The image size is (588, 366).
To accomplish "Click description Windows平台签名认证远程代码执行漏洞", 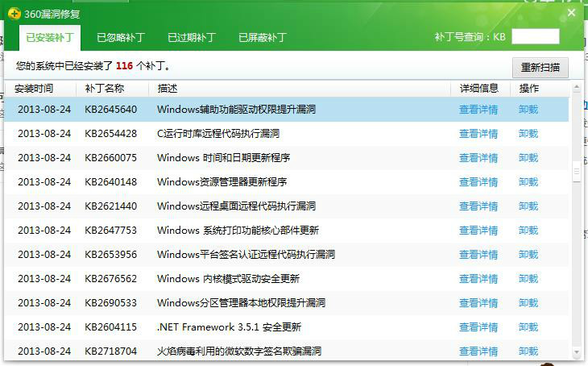I will click(x=246, y=255).
